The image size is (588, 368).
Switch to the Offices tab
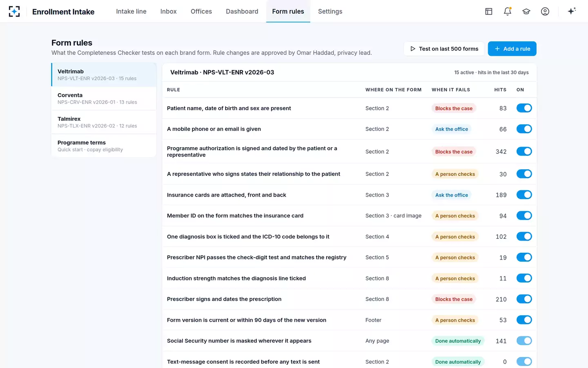click(x=201, y=11)
